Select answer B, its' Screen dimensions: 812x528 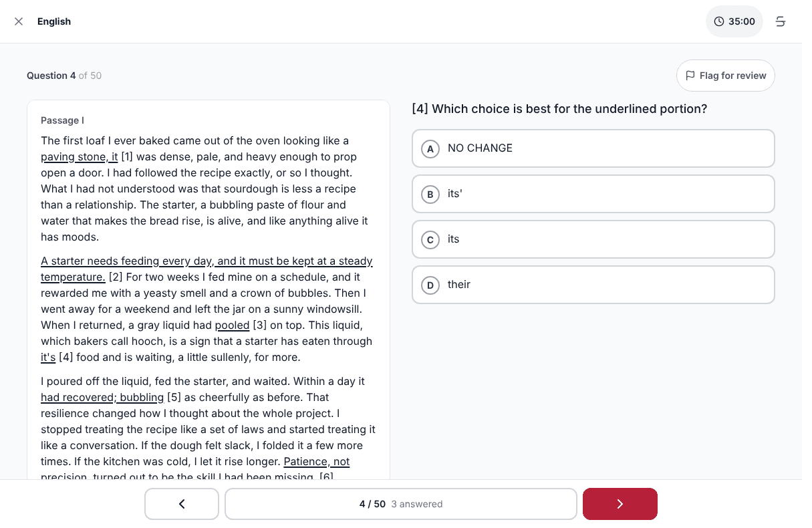pos(593,194)
